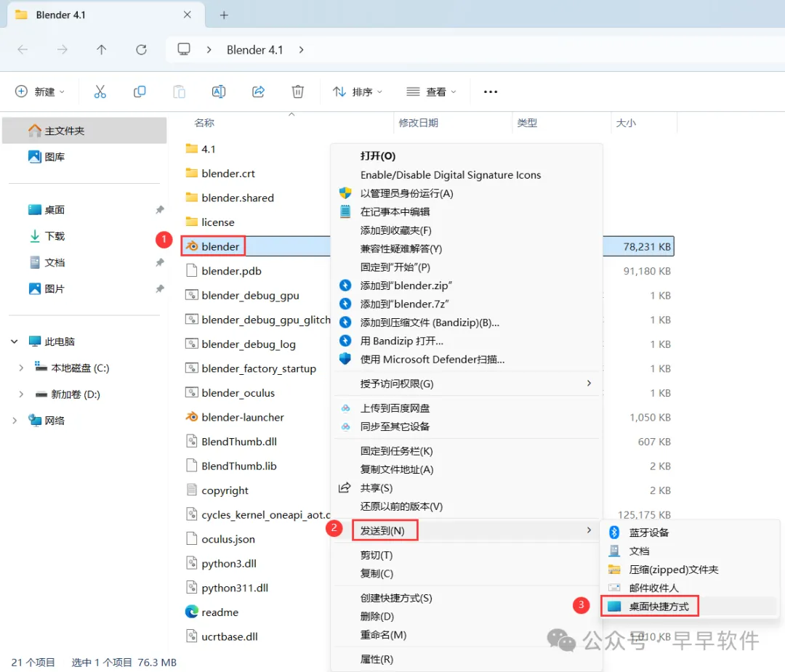Unpin Desktop using its pin icon
This screenshot has height=672, width=785.
pos(160,210)
